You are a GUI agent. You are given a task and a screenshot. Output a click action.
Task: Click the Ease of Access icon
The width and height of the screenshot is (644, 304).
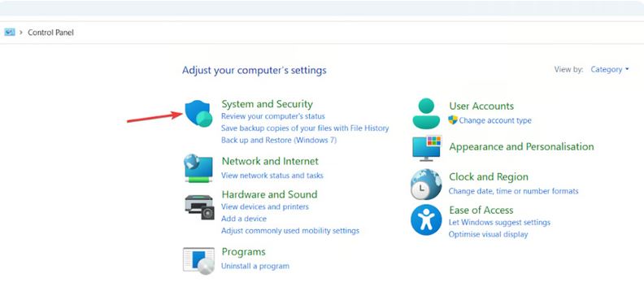(x=426, y=219)
